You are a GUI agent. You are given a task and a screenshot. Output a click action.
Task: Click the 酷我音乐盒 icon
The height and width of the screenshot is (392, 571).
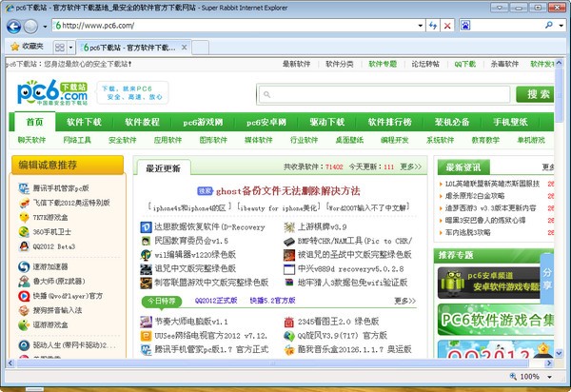[289, 350]
